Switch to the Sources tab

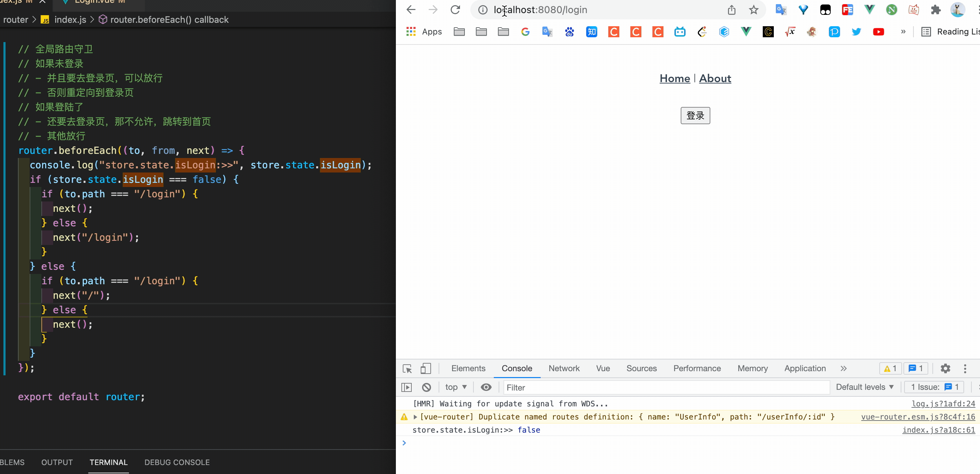coord(641,368)
